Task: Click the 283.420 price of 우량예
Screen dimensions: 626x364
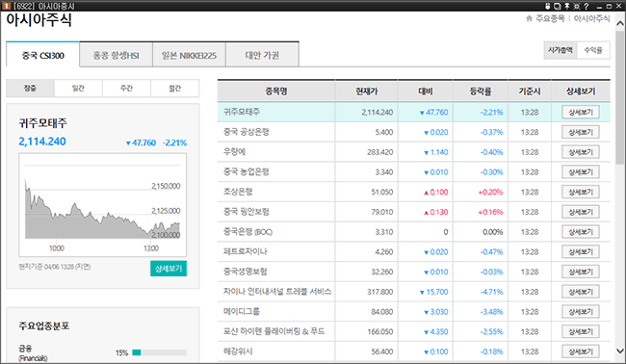Action: 380,152
